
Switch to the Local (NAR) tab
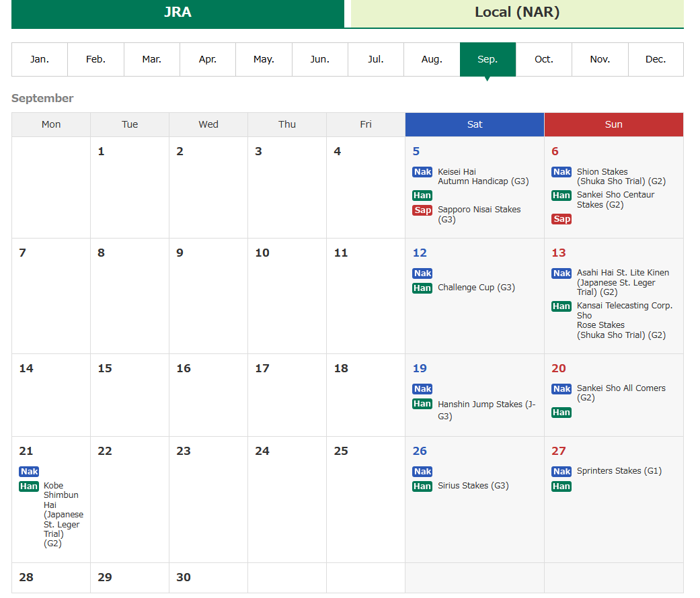tap(517, 13)
